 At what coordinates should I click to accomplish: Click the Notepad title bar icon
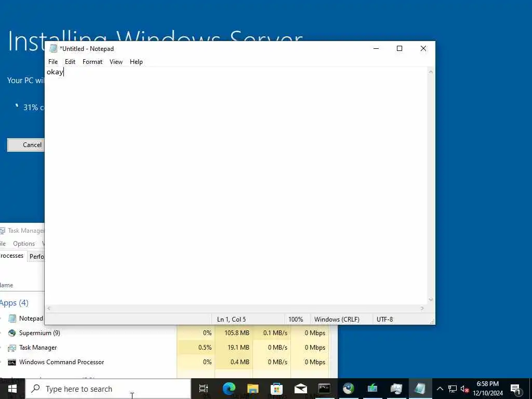pyautogui.click(x=53, y=48)
